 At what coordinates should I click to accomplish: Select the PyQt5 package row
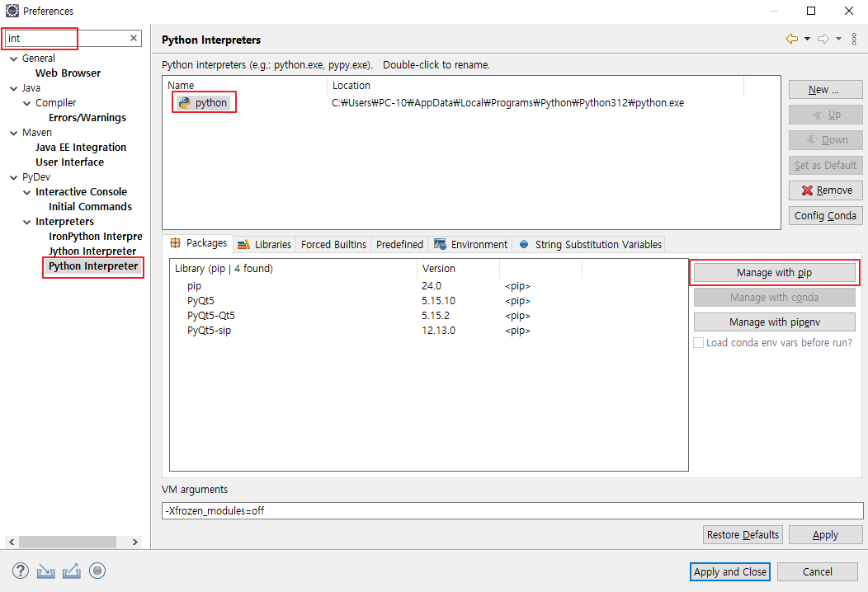click(428, 301)
